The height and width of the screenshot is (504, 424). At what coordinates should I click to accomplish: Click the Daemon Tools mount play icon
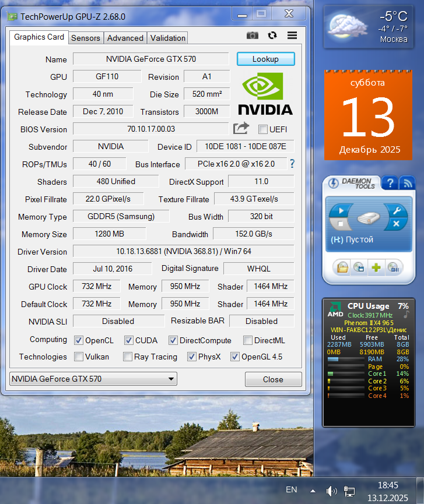click(x=341, y=210)
